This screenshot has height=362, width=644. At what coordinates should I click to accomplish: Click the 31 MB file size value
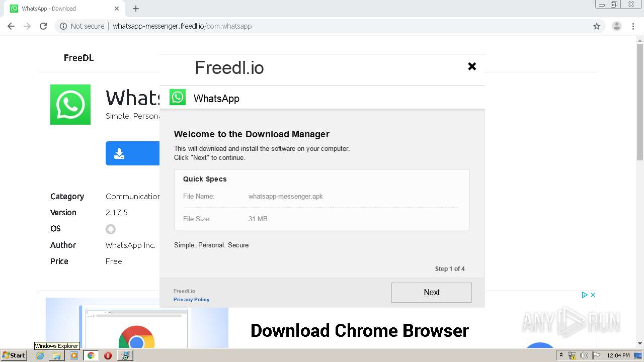tap(258, 219)
